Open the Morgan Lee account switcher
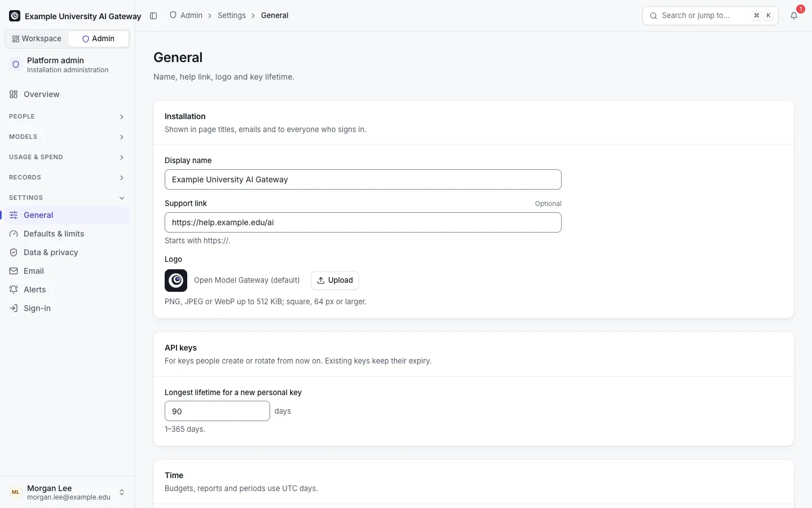Screen dimensions: 812x508 click(67, 492)
